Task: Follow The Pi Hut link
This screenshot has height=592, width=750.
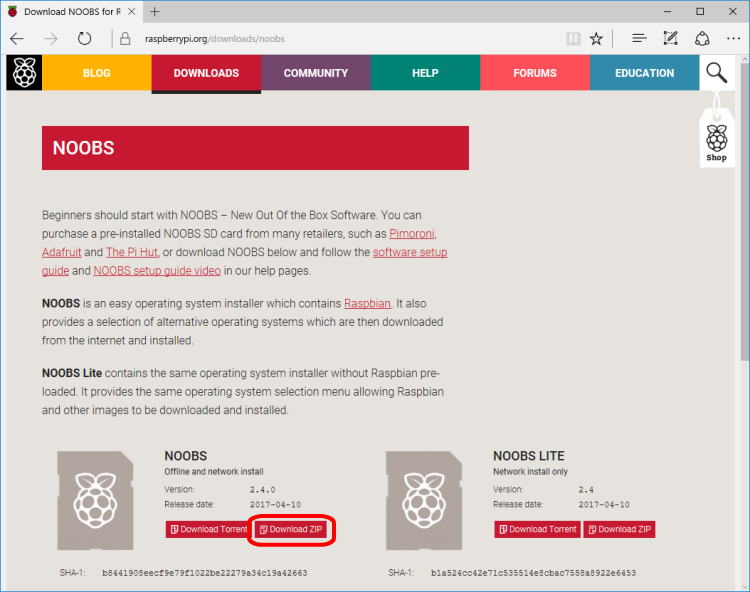Action: tap(132, 252)
